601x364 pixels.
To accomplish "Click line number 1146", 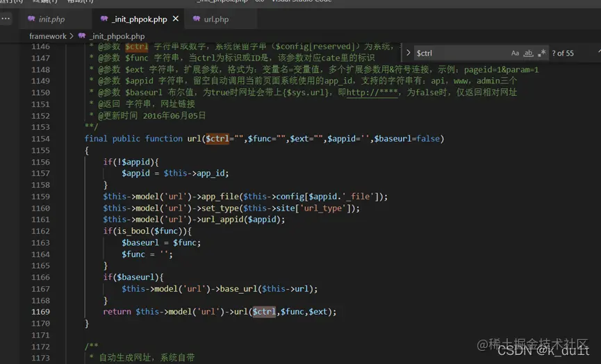I will coord(40,47).
